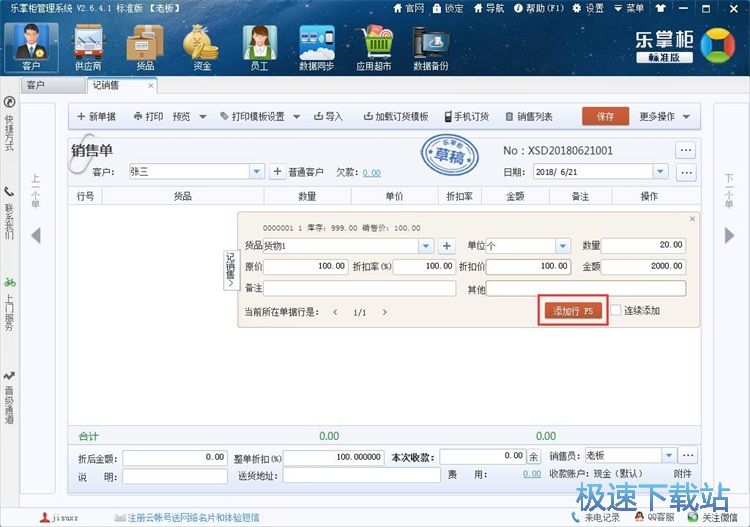Go to next document row arrow

click(385, 312)
